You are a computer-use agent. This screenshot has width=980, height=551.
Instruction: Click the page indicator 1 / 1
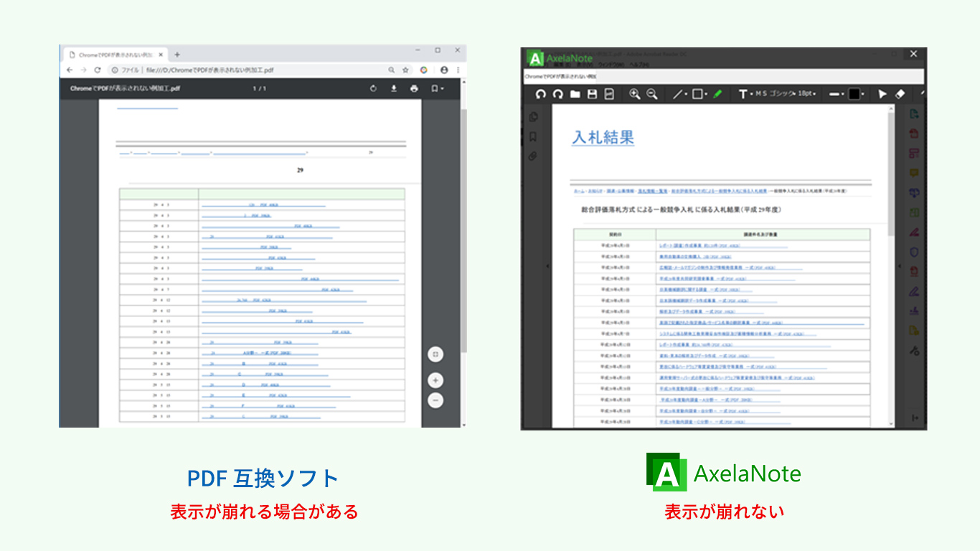[260, 89]
